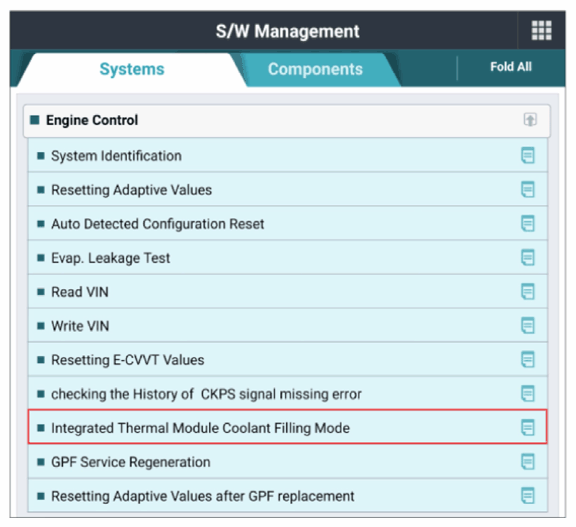Open document icon for Resetting Adaptive Values
The height and width of the screenshot is (527, 576).
(x=528, y=189)
